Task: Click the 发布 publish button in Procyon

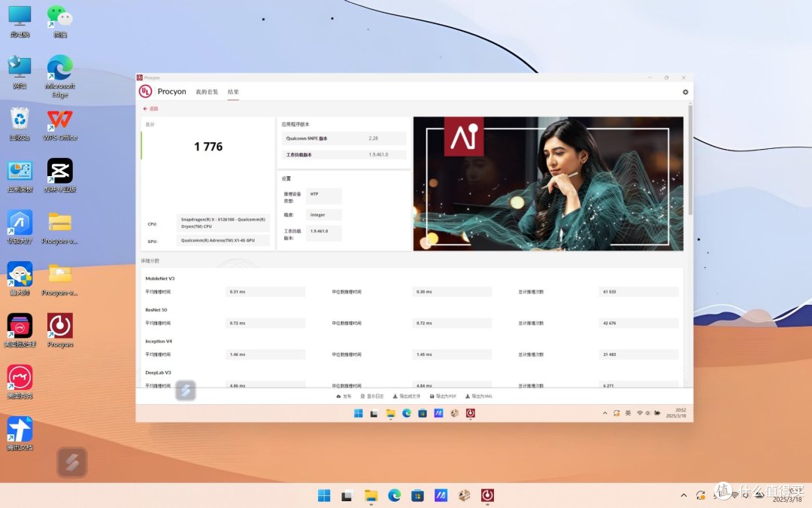Action: (344, 396)
